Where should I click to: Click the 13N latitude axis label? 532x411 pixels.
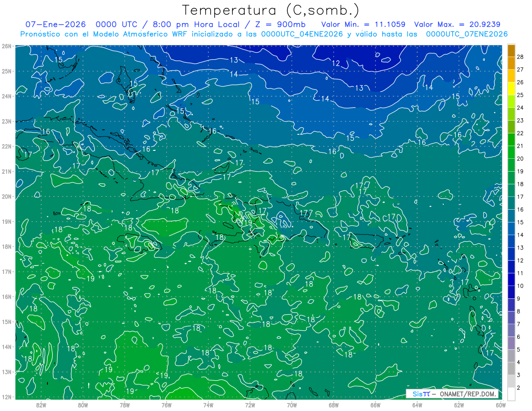click(6, 372)
